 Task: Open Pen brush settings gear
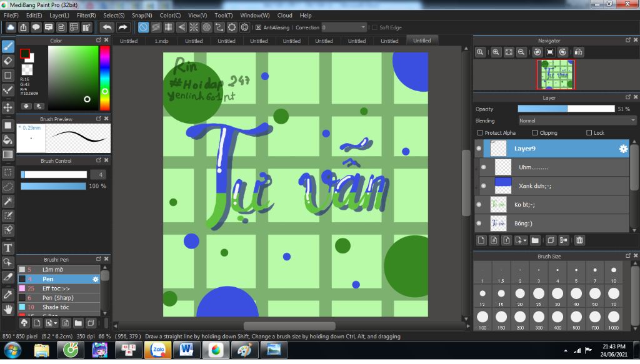click(96, 279)
